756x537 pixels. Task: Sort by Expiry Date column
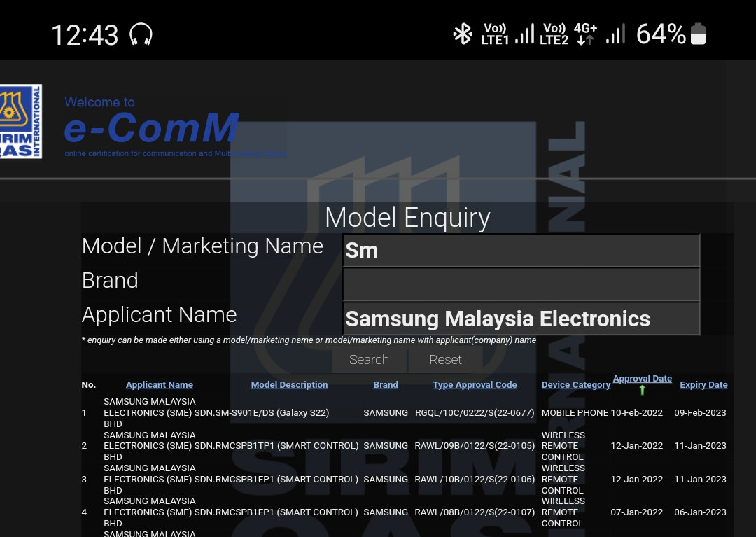tap(703, 384)
